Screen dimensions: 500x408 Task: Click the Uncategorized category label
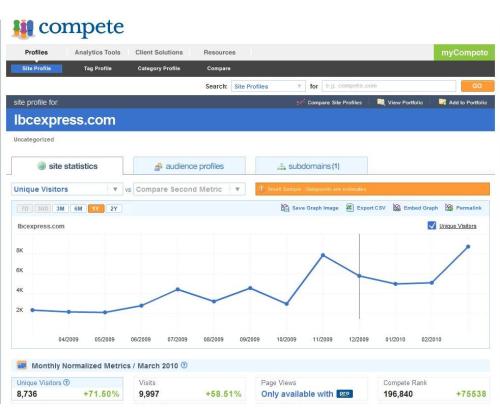tap(34, 139)
